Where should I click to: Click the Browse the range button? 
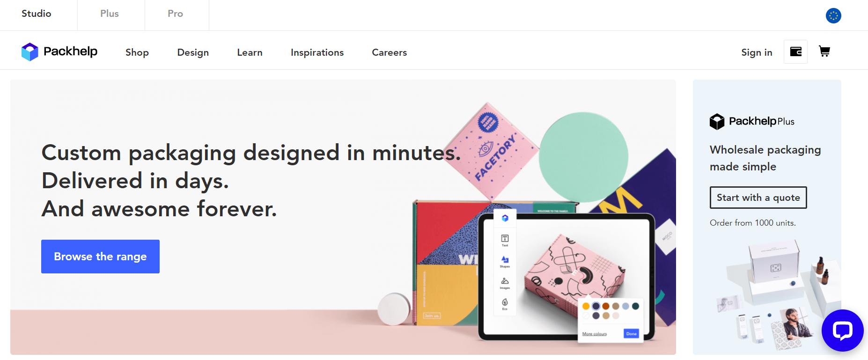[x=100, y=257]
